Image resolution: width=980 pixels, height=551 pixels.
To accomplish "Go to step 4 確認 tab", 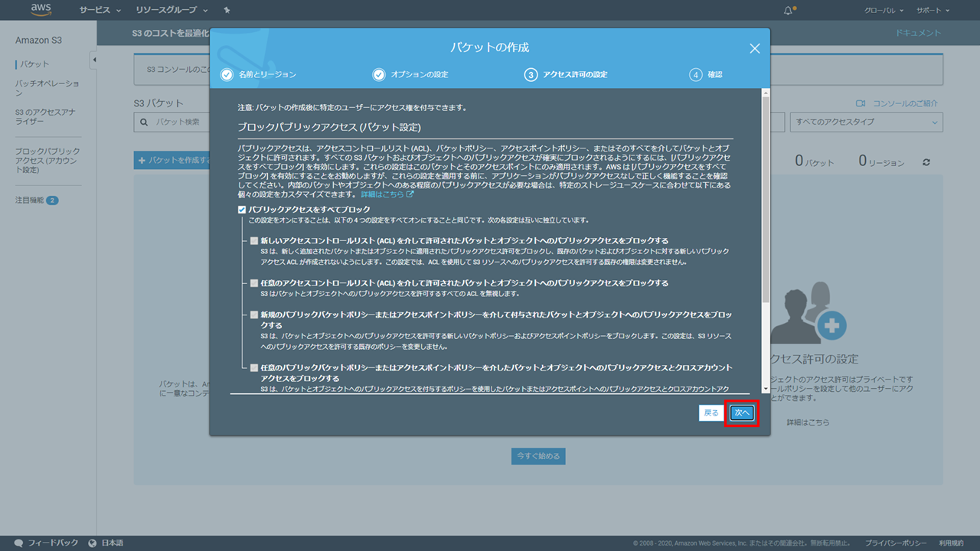I will 706,74.
